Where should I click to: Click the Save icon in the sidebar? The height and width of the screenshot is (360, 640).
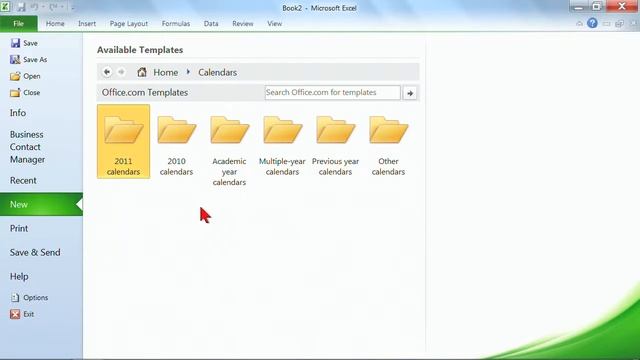15,43
